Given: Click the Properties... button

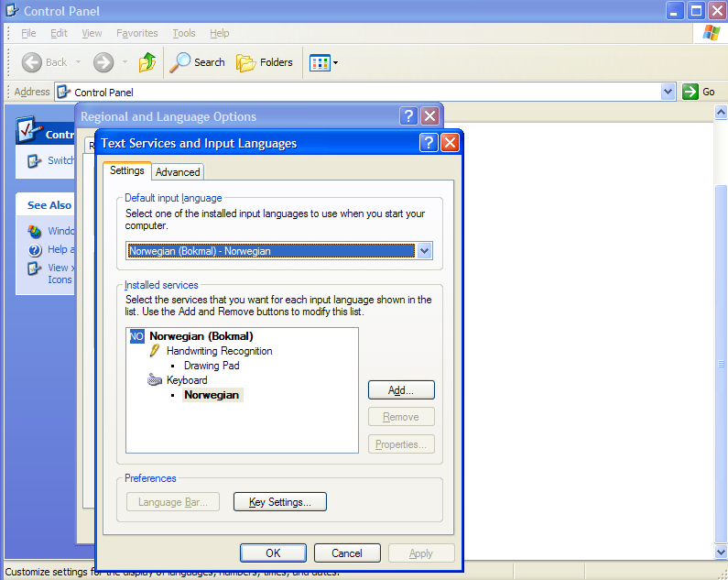Looking at the screenshot, I should [401, 444].
